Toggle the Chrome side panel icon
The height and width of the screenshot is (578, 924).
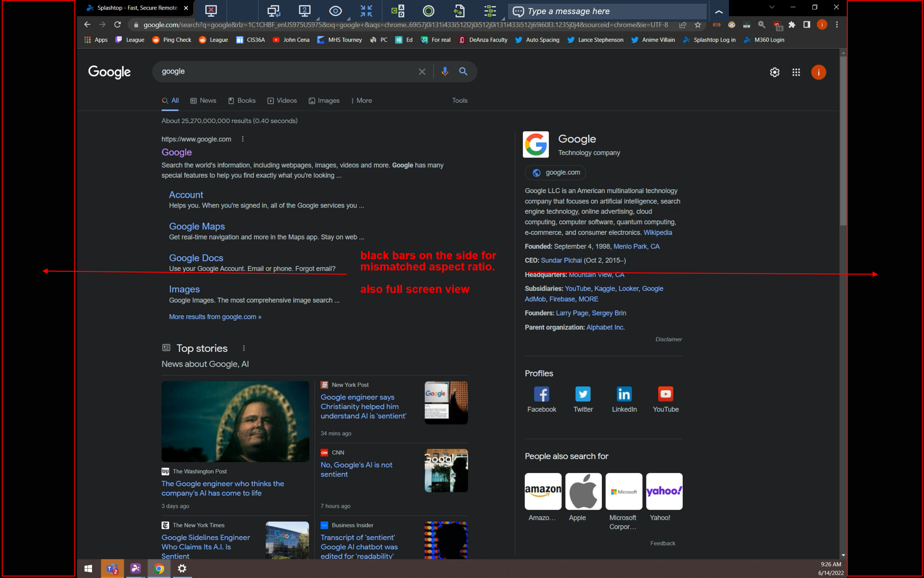point(807,25)
